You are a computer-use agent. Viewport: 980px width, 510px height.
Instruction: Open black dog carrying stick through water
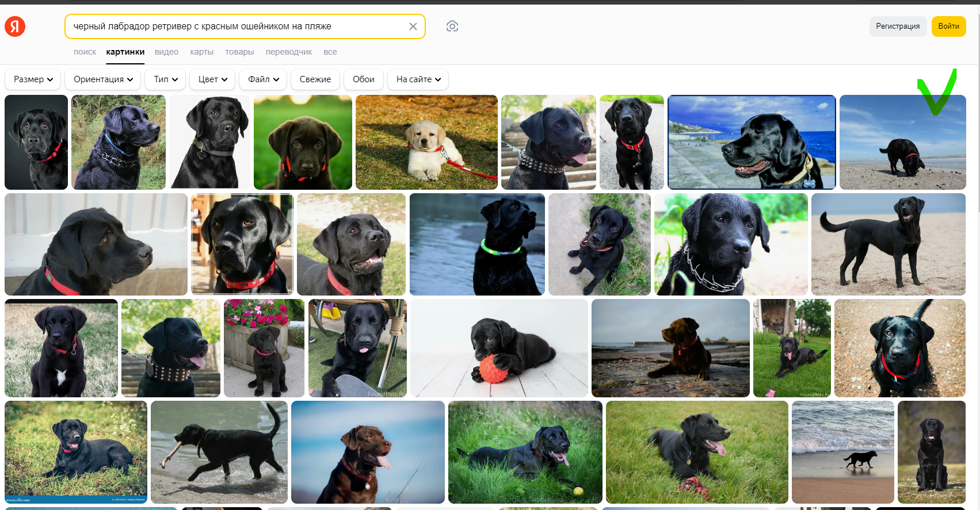[219, 452]
